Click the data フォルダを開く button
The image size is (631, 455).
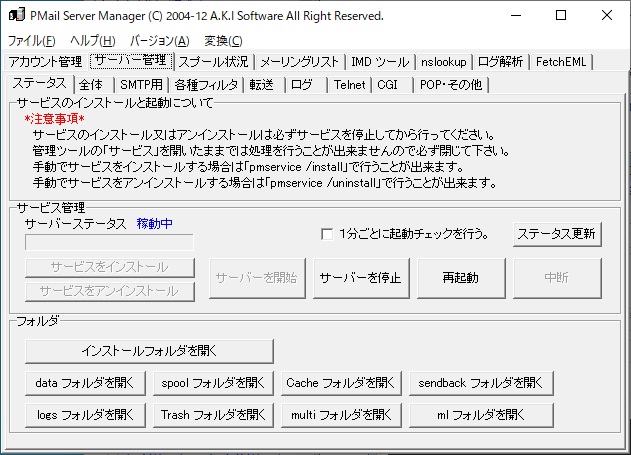pyautogui.click(x=85, y=383)
